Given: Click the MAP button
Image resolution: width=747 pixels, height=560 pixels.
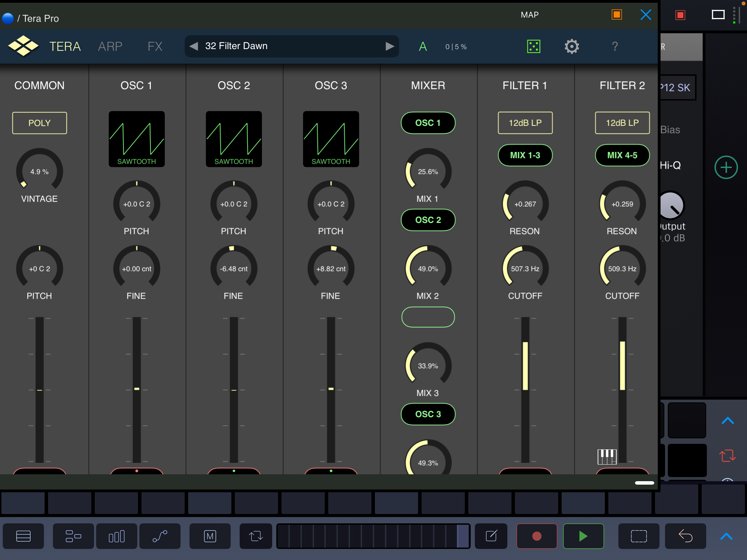Looking at the screenshot, I should [x=530, y=15].
